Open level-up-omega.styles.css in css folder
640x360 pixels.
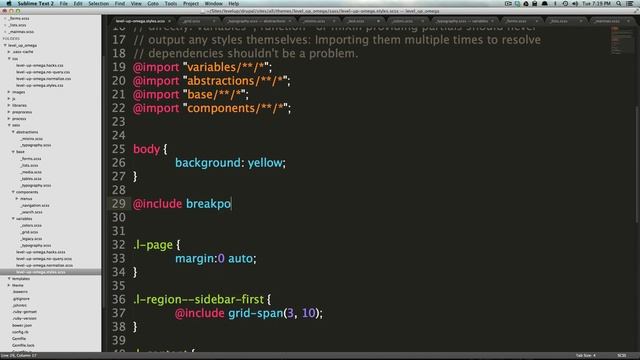pyautogui.click(x=40, y=85)
